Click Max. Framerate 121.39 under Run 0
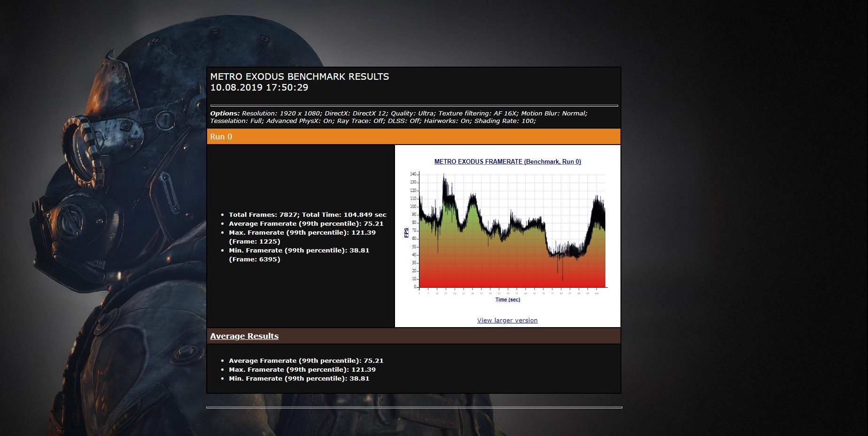 302,232
